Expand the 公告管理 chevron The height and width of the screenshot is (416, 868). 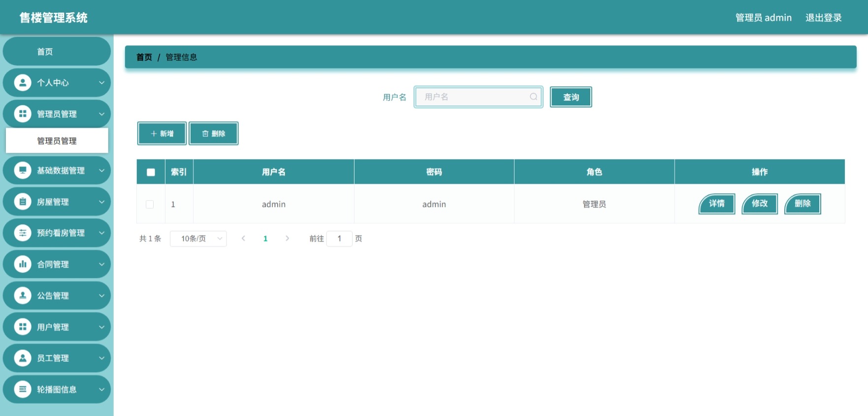click(x=101, y=296)
